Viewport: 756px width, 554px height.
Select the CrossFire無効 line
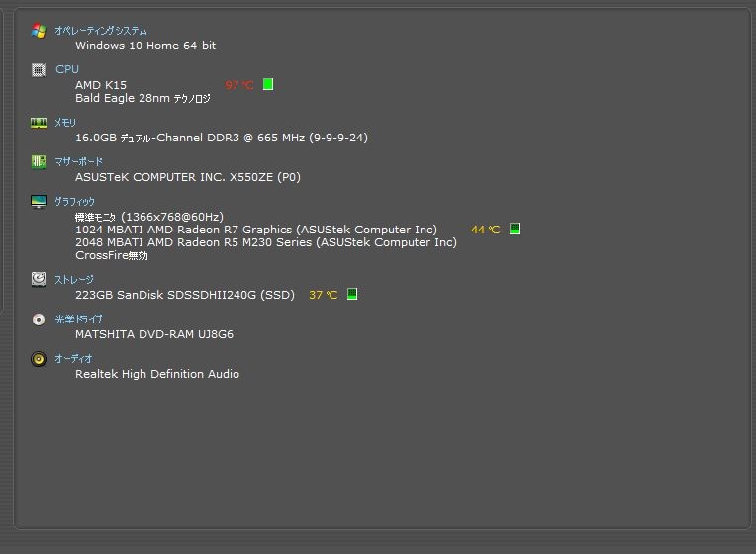112,255
